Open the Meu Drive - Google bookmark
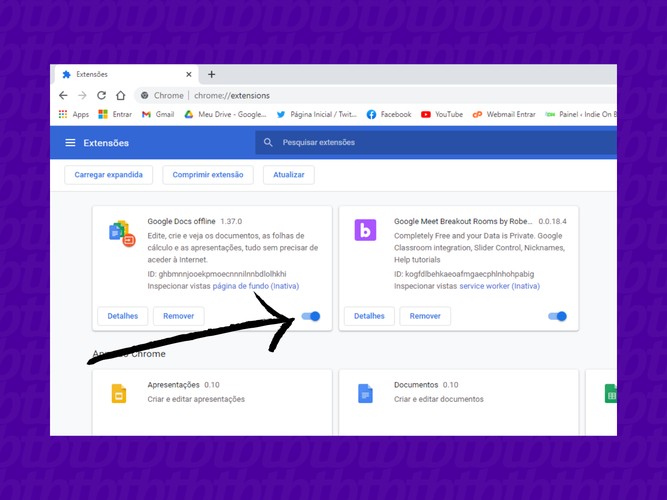 pyautogui.click(x=225, y=114)
